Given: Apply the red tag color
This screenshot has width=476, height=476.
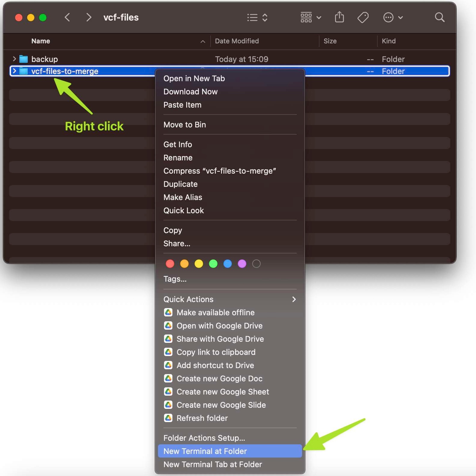Looking at the screenshot, I should pyautogui.click(x=170, y=264).
